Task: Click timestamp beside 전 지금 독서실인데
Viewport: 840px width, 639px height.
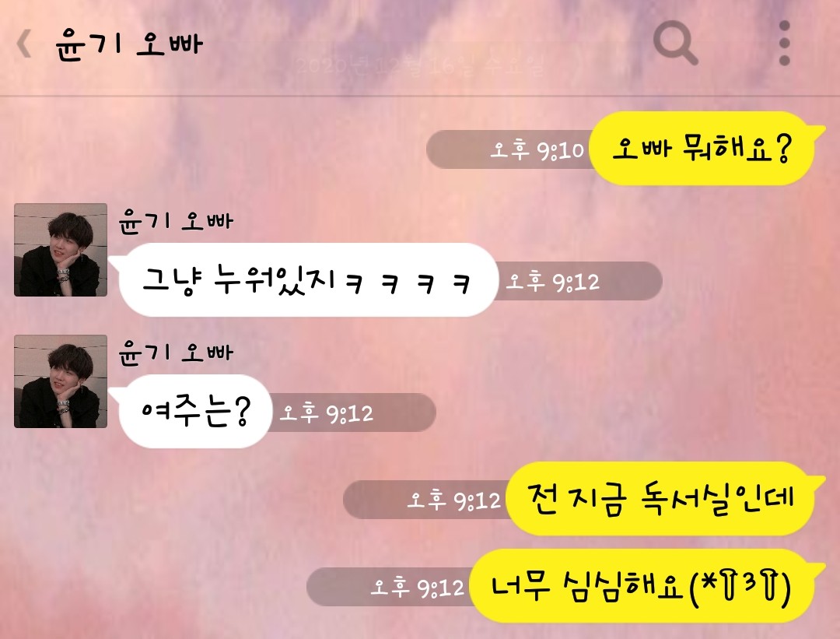Action: (453, 500)
